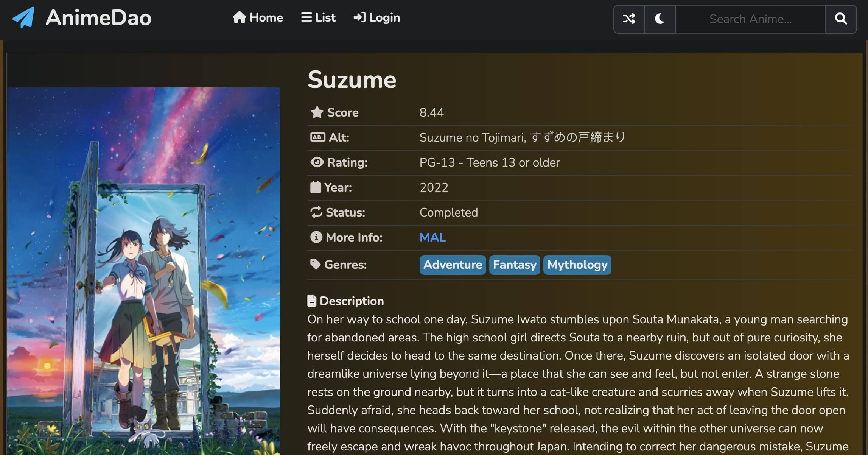Click the Home house icon
The width and height of the screenshot is (868, 455).
(239, 17)
